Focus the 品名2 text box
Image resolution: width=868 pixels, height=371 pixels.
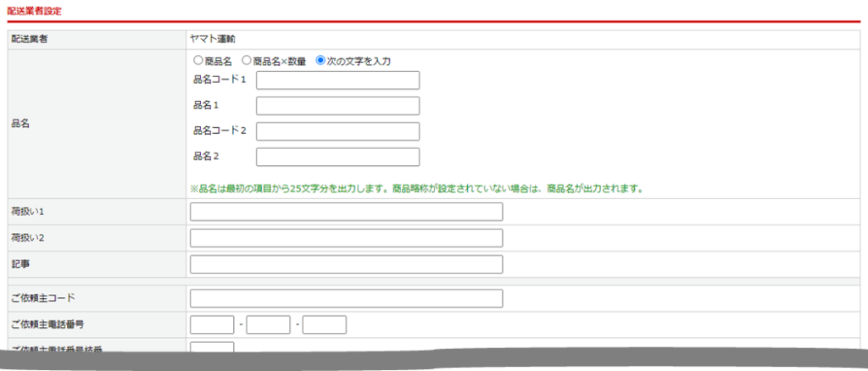pos(337,157)
